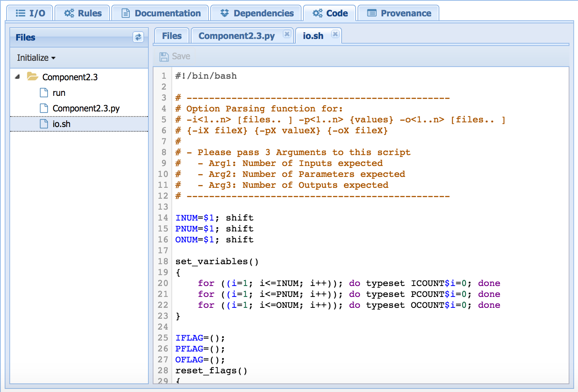Open the Dependencies tab
578x392 pixels.
point(257,13)
